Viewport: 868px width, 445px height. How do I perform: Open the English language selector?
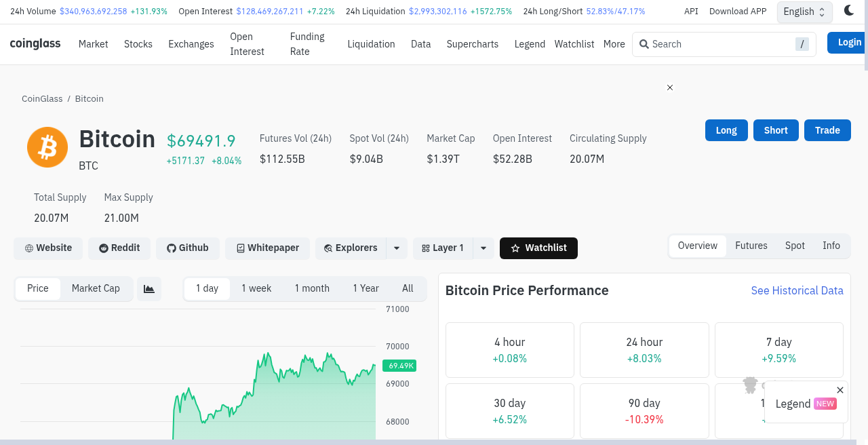pyautogui.click(x=804, y=12)
